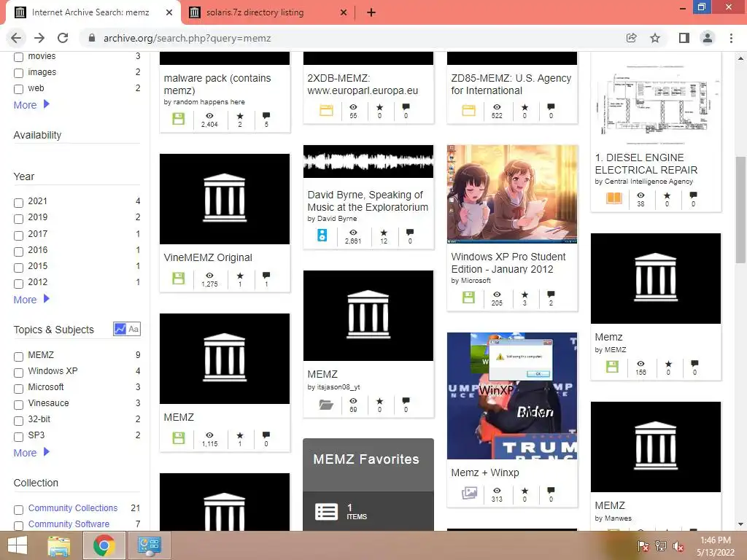Expand More under Year filters
This screenshot has width=747, height=560.
pos(31,300)
